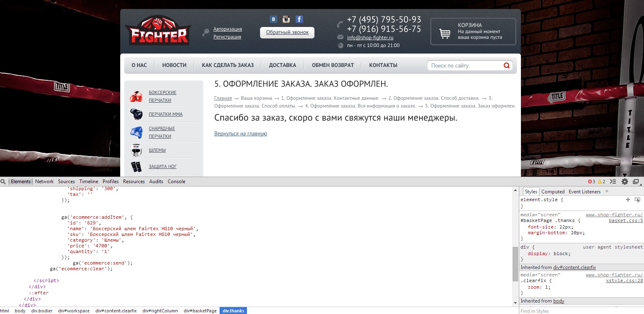Click the shopping cart icon
Viewport: 644px width, 314px height.
[x=444, y=33]
